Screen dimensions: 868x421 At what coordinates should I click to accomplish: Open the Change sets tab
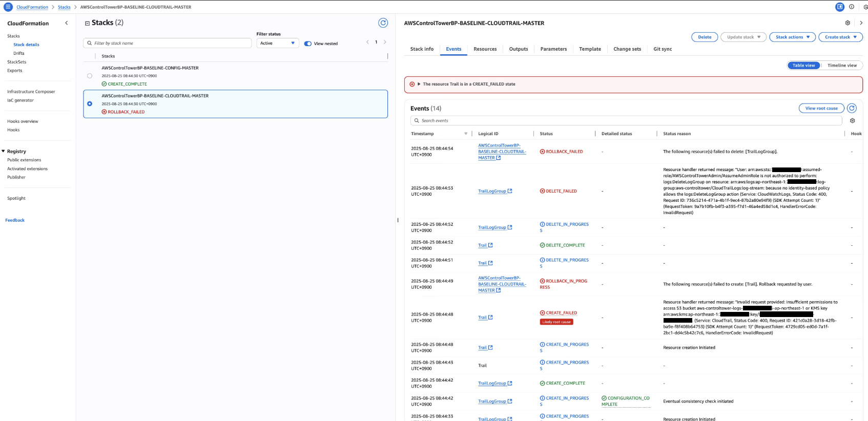pyautogui.click(x=627, y=49)
